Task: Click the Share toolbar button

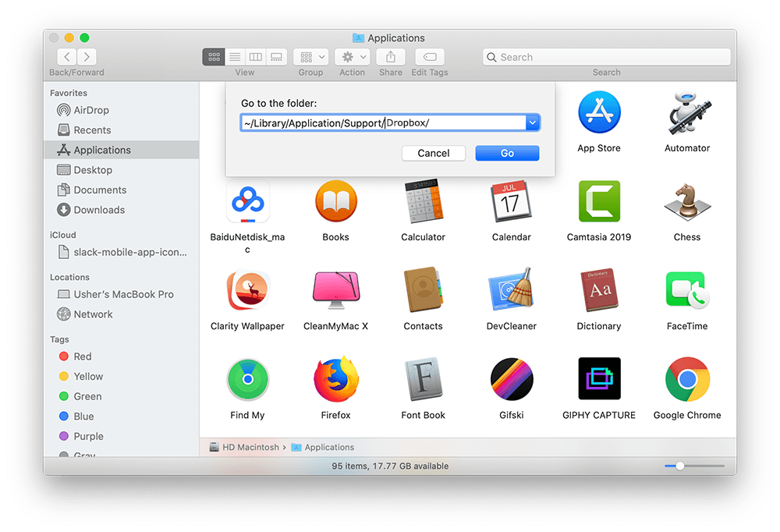Action: pos(391,57)
